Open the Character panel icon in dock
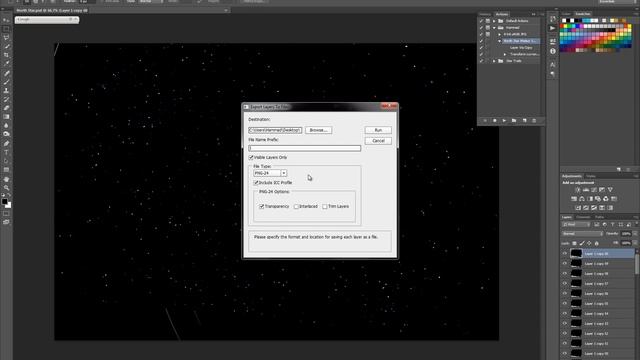Image resolution: width=640 pixels, height=360 pixels. 553,64
